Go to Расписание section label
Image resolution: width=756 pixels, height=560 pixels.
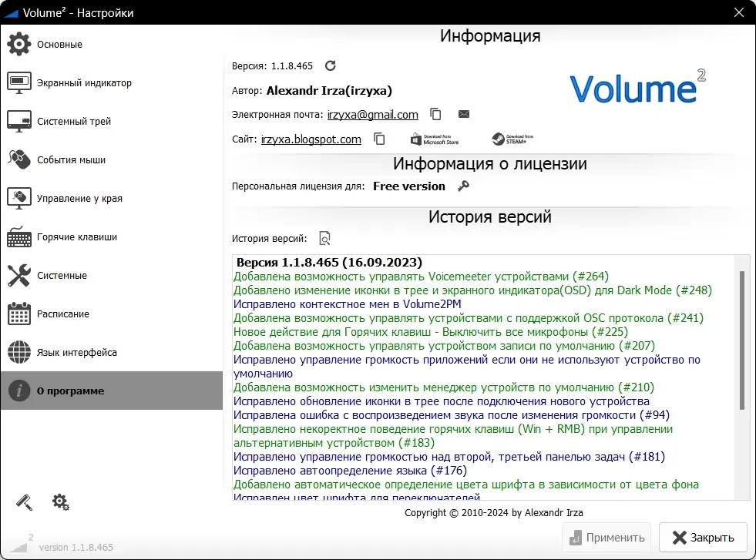click(x=63, y=314)
